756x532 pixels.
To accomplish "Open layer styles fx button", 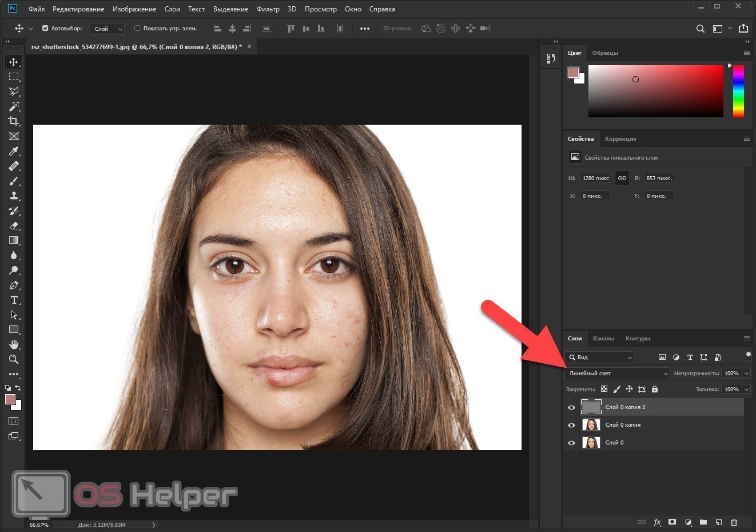I will pos(657,522).
